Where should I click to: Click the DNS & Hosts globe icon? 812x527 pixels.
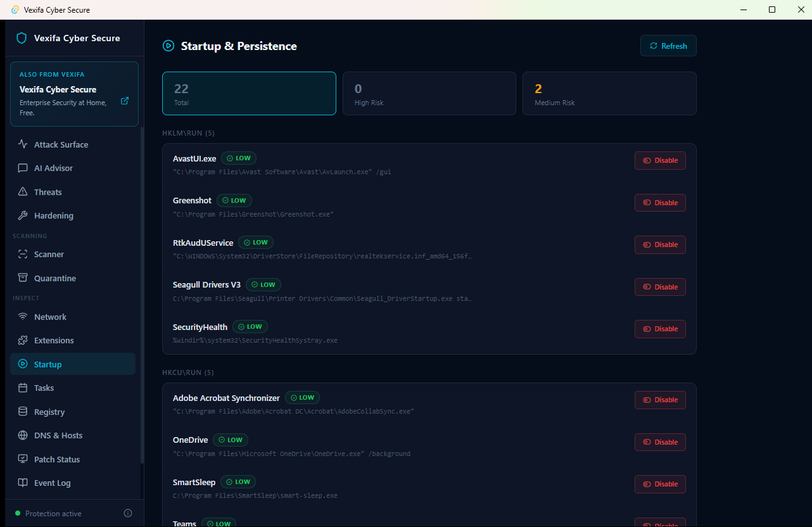click(23, 435)
